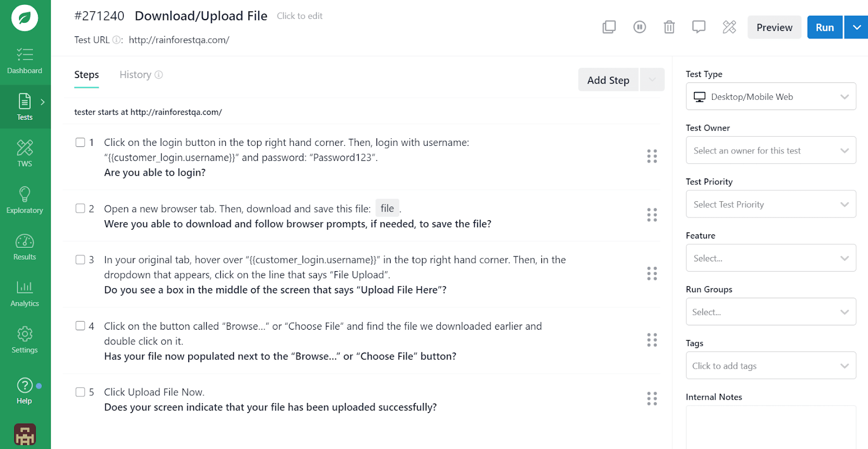Check the checkbox for step 1
The image size is (868, 449).
tap(80, 143)
